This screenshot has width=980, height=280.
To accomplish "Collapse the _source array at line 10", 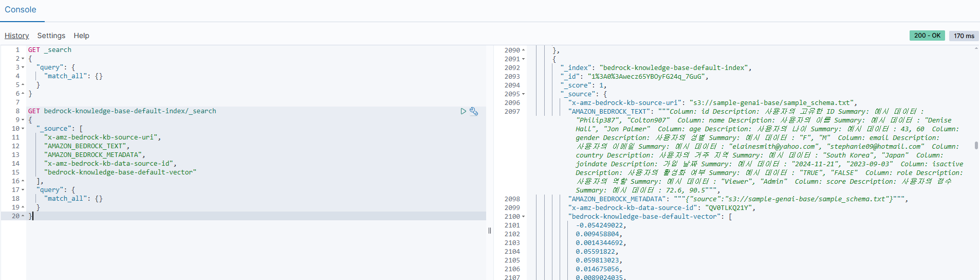I will [x=23, y=129].
